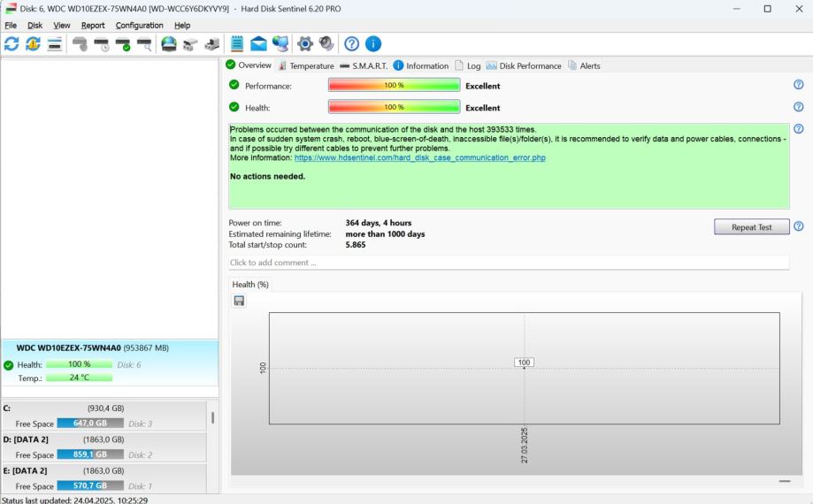
Task: Click the refresh disk info toolbar icon
Action: [x=12, y=44]
